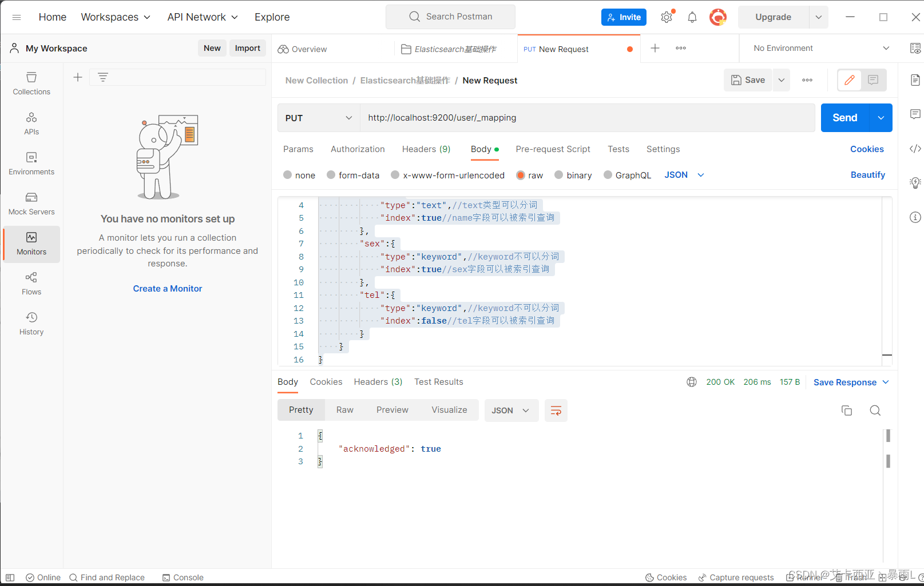Expand the Upgrade dropdown arrow
This screenshot has height=586, width=924.
coord(819,17)
